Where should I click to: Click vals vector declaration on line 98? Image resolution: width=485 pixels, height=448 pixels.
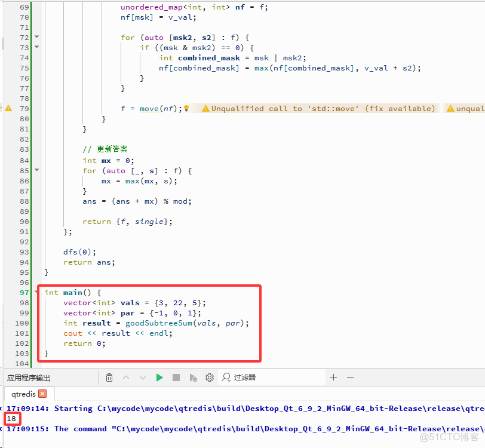(x=134, y=303)
